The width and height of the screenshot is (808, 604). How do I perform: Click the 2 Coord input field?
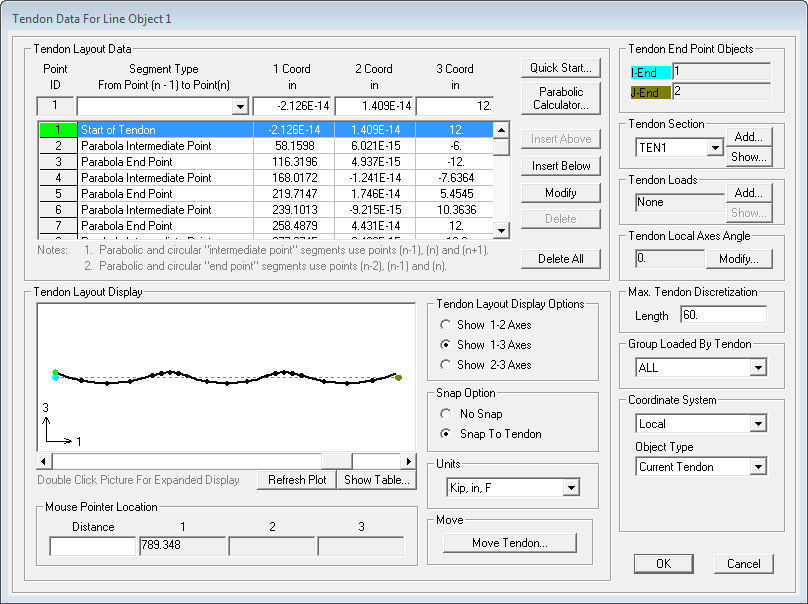tap(374, 106)
